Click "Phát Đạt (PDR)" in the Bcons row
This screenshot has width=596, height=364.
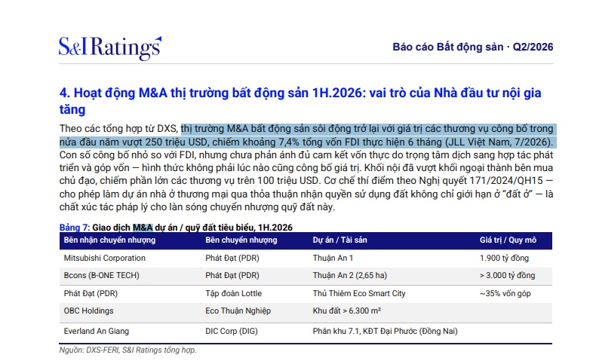point(232,276)
